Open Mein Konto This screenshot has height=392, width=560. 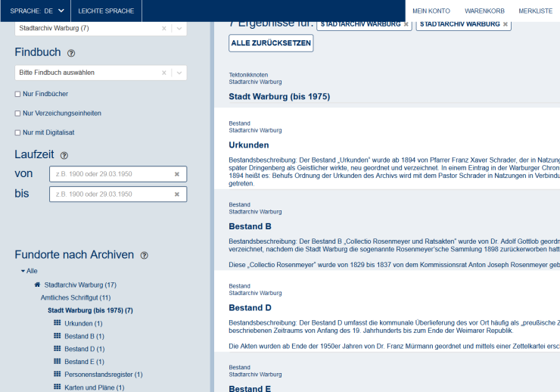[x=431, y=11]
